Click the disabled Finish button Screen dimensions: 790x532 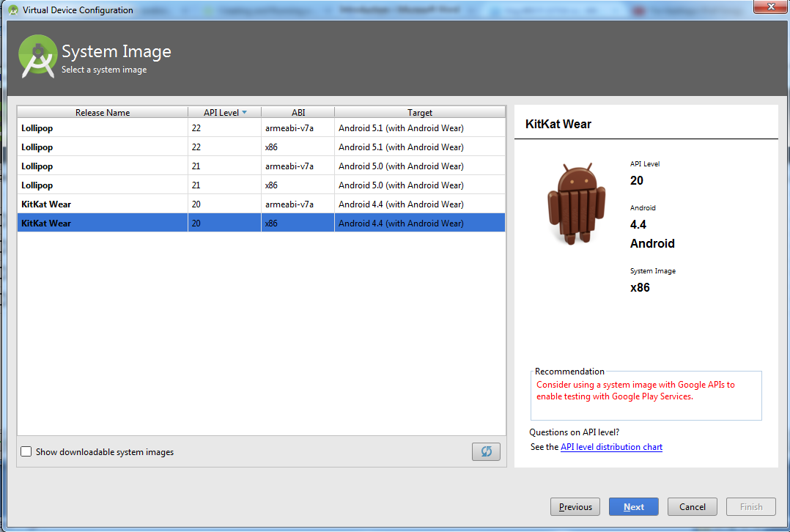pos(750,507)
